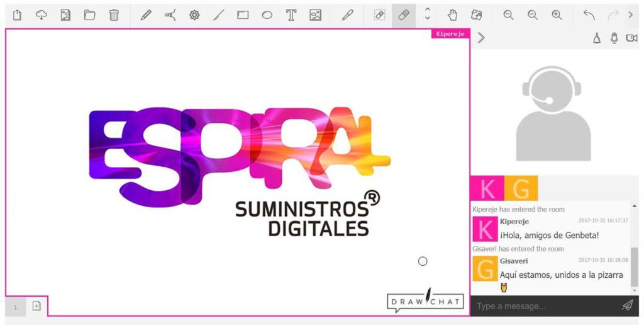Viewport: 644px width, 325px height.
Task: Select the web/mandala pattern brush tool
Action: [x=194, y=15]
